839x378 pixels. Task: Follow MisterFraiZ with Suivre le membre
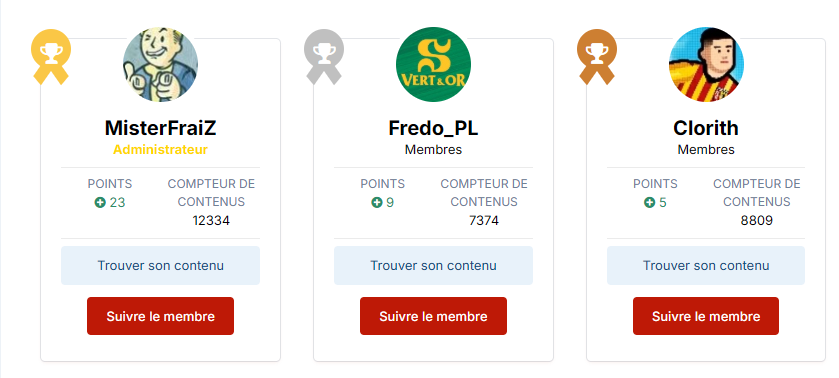click(x=161, y=316)
